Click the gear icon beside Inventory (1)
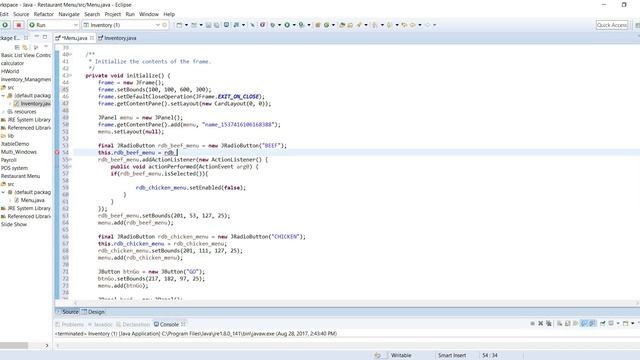 tap(165, 25)
